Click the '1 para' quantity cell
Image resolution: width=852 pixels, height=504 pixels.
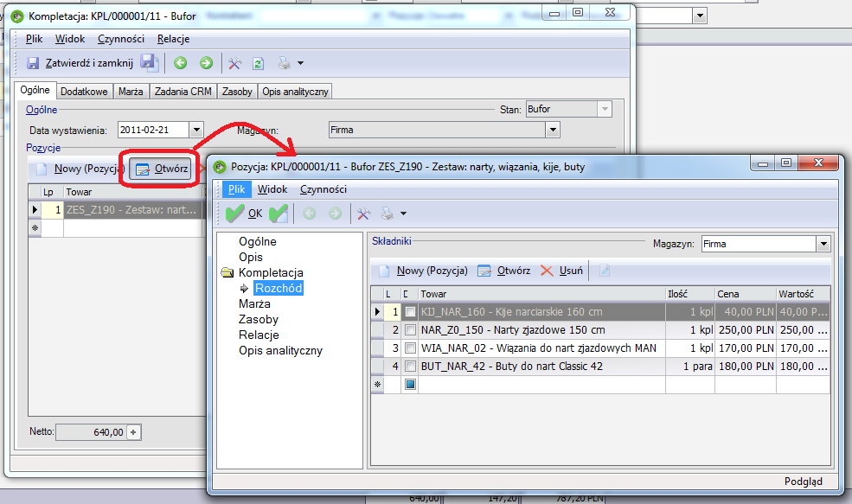[x=690, y=367]
